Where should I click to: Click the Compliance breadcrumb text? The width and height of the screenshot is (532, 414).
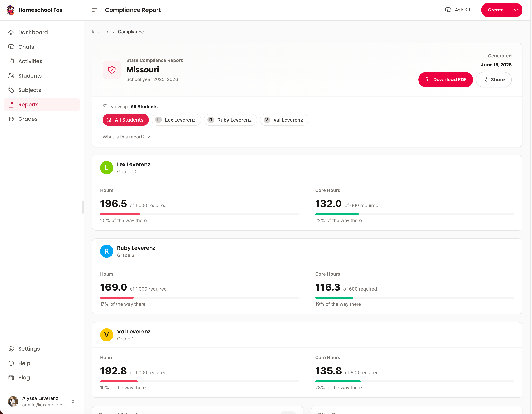coord(131,32)
